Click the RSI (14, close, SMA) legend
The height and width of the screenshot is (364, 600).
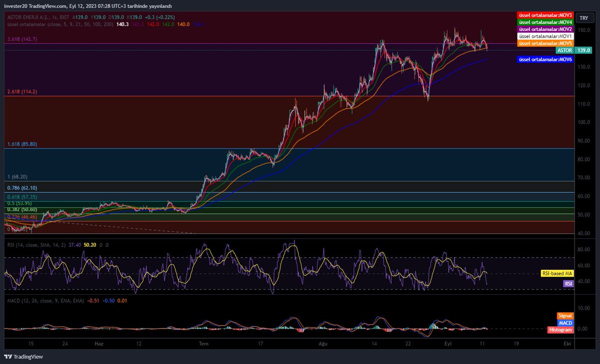coord(35,245)
